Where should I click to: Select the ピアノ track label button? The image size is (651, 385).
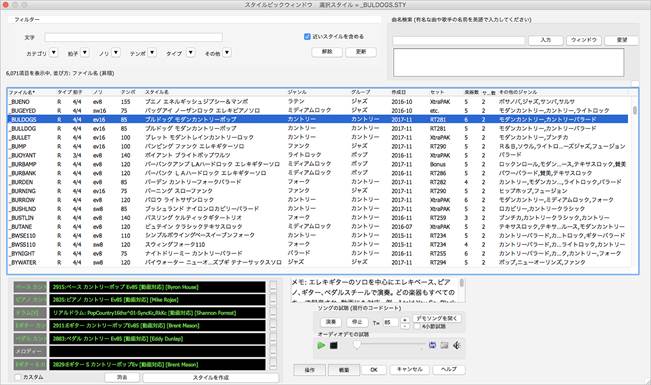[x=30, y=299]
